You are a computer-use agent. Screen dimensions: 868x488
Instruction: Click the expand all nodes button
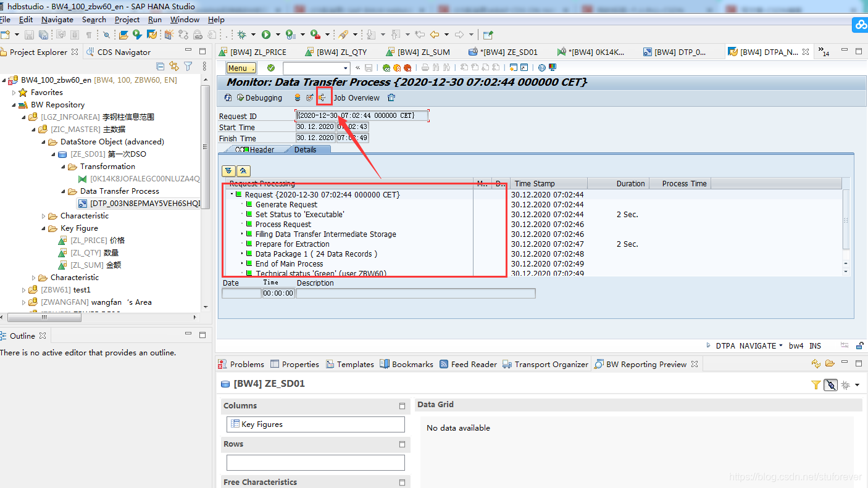pyautogui.click(x=229, y=171)
